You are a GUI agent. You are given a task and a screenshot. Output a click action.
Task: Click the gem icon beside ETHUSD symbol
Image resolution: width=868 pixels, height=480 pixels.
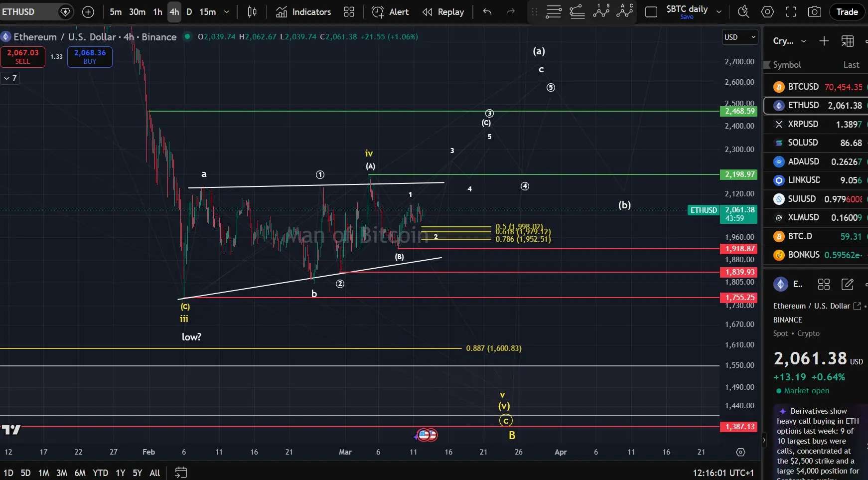(65, 11)
